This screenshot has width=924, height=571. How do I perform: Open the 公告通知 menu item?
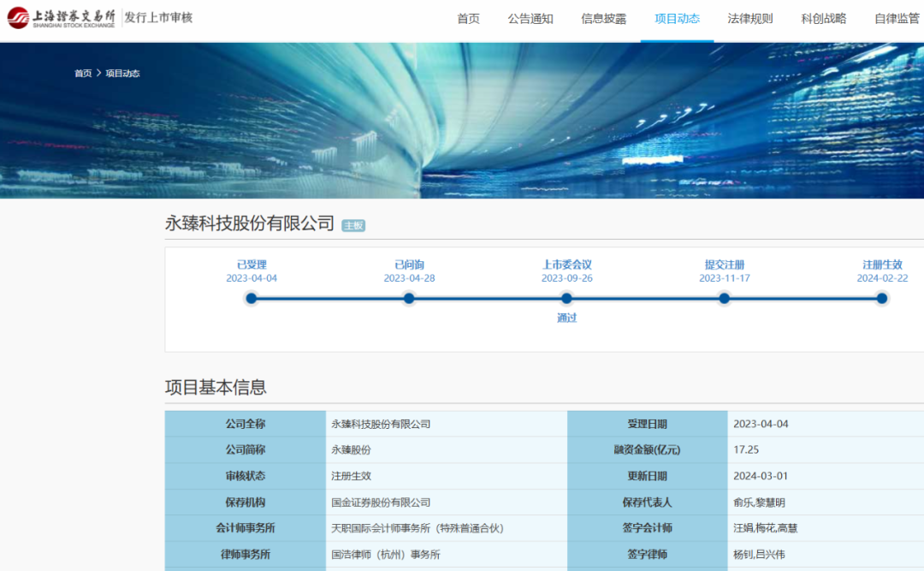click(530, 19)
